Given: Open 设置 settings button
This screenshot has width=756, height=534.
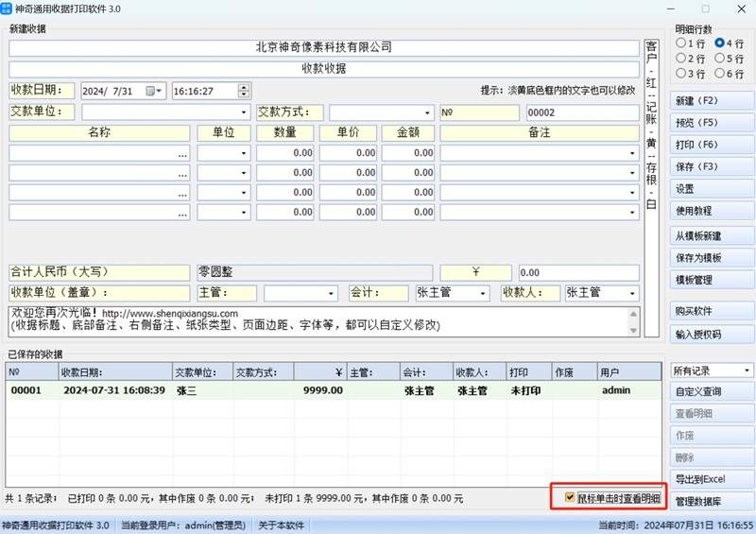Looking at the screenshot, I should pos(712,189).
